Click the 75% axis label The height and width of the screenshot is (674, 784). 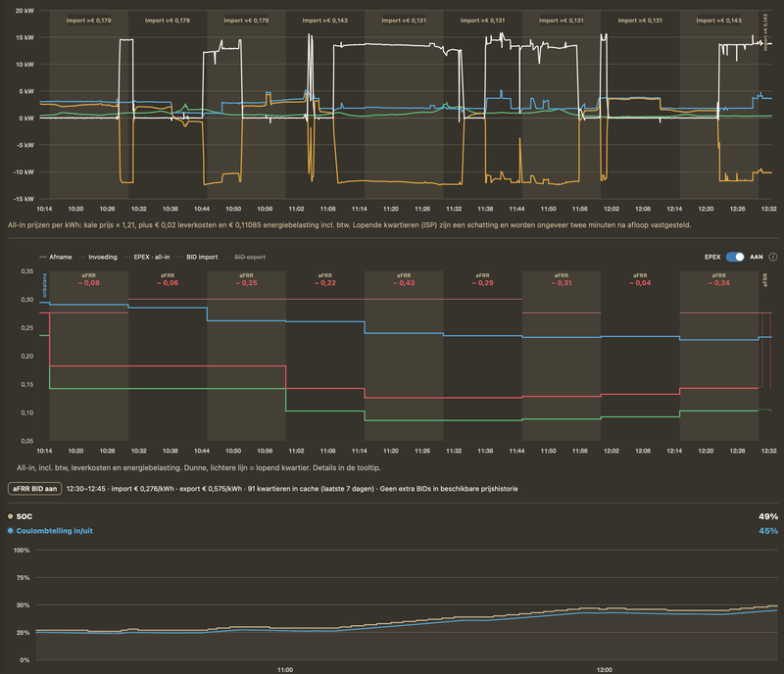(x=23, y=578)
